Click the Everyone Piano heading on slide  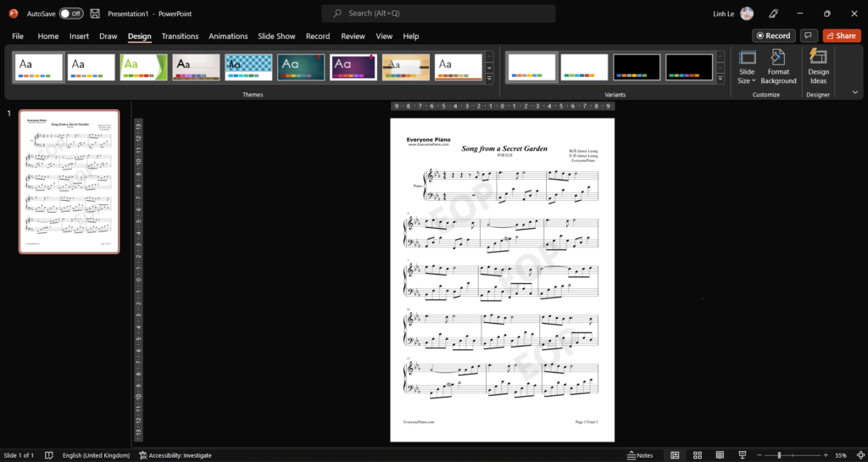point(428,140)
